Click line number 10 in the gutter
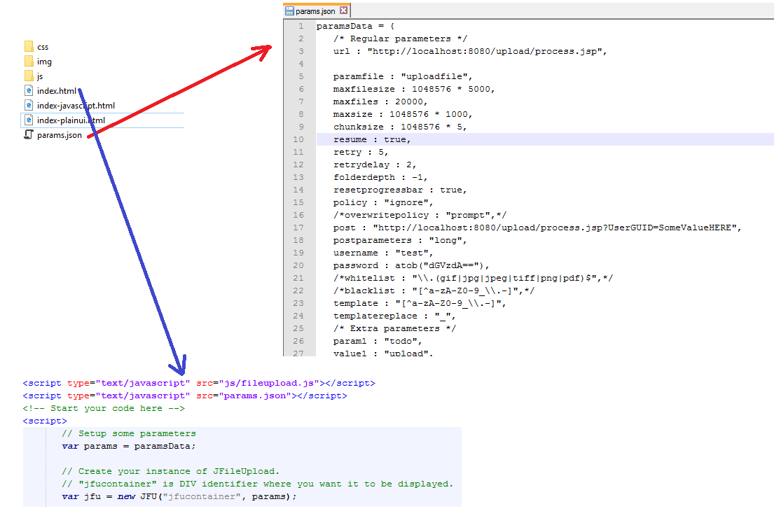This screenshot has width=779, height=532. 298,139
